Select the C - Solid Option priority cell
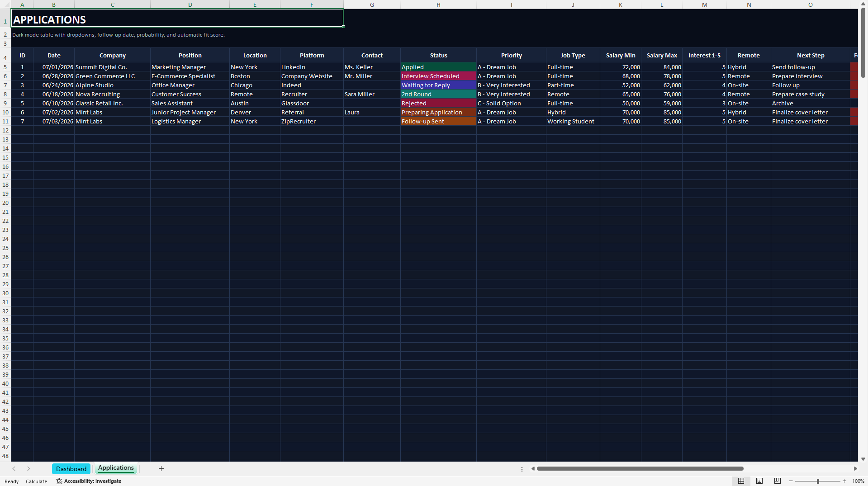This screenshot has width=868, height=486. click(x=511, y=103)
